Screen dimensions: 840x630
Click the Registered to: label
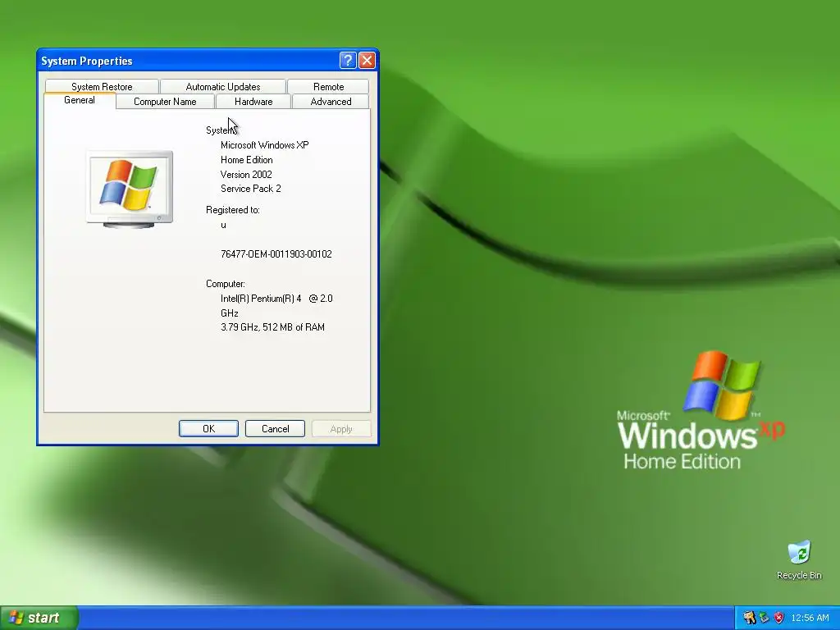[232, 210]
